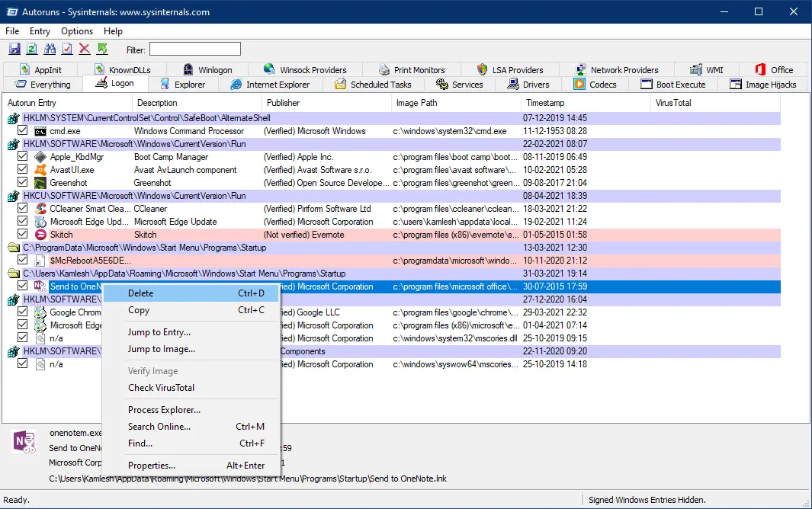Click the large OneNote icon in details pane
The height and width of the screenshot is (509, 812).
[x=24, y=442]
